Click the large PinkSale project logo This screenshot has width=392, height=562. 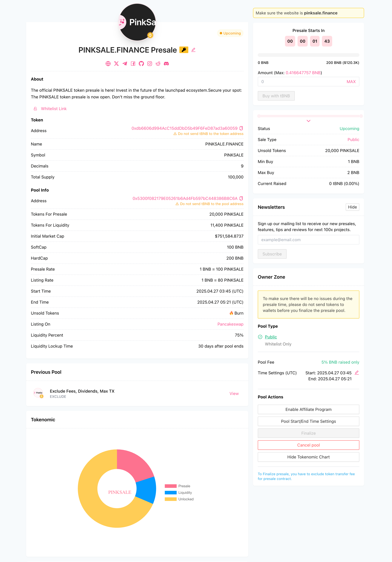coord(137,22)
